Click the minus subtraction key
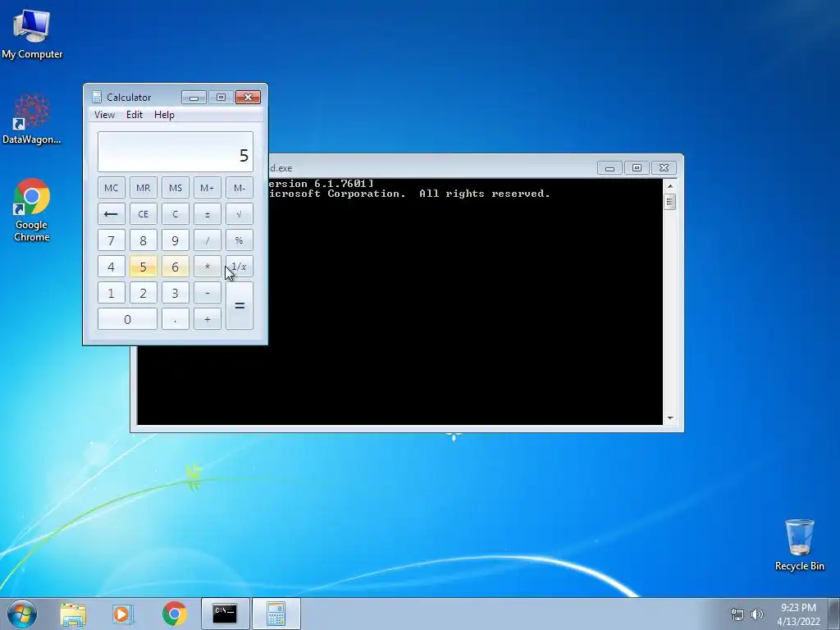The image size is (840, 630). point(208,293)
